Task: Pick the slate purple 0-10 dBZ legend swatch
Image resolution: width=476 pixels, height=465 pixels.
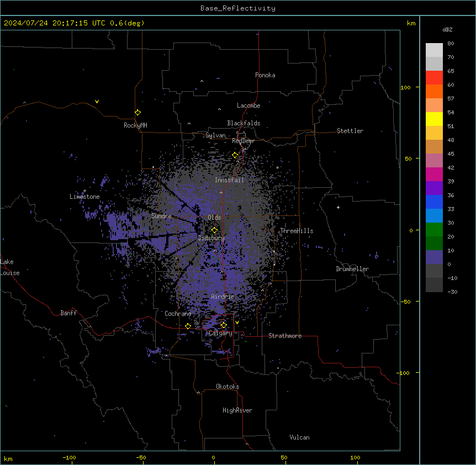Action: pos(434,257)
